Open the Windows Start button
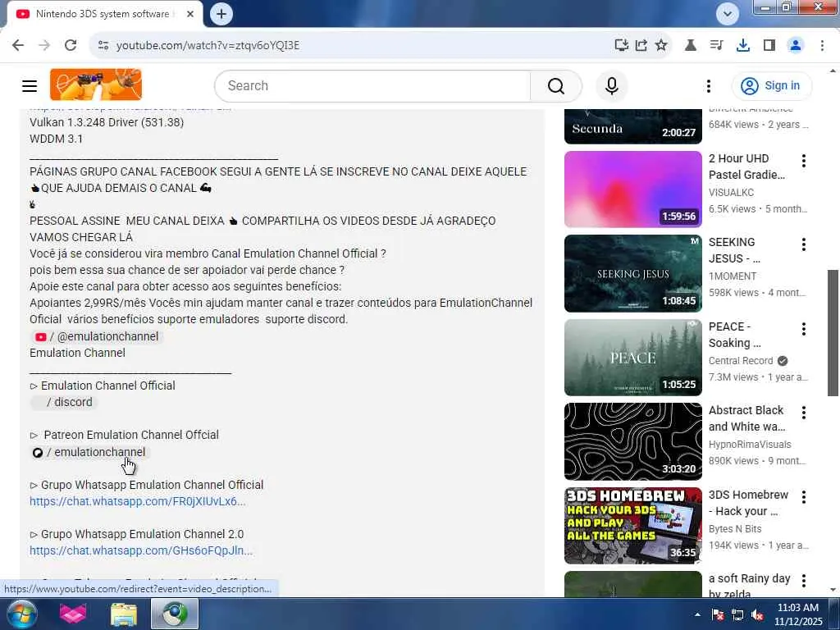 coord(22,614)
